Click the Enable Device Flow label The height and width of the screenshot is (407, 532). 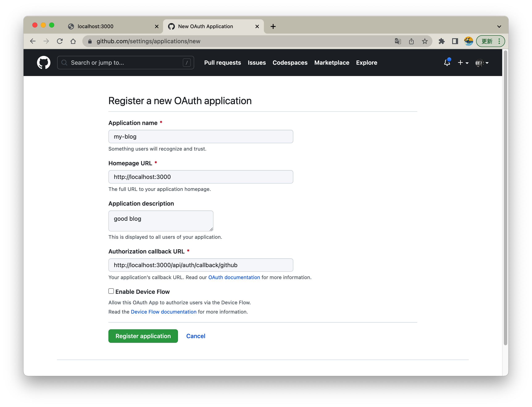142,292
